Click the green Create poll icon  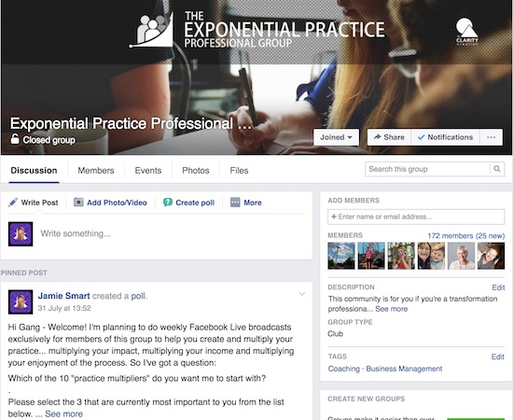click(168, 203)
